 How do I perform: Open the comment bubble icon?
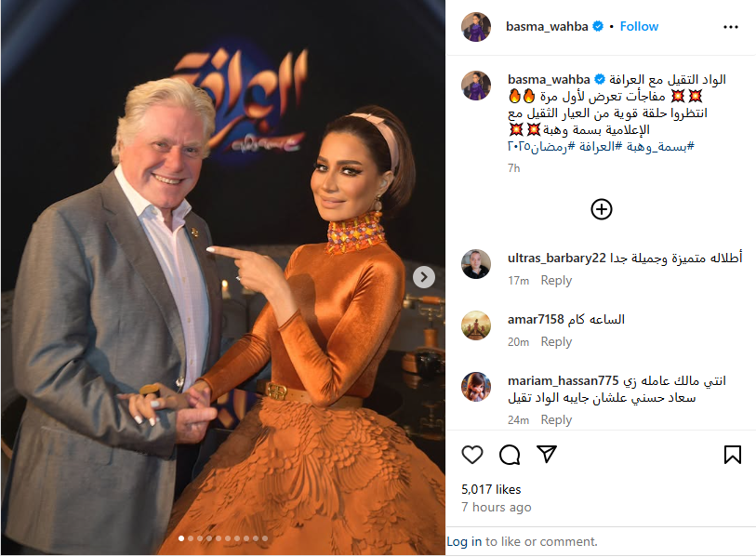click(x=510, y=455)
